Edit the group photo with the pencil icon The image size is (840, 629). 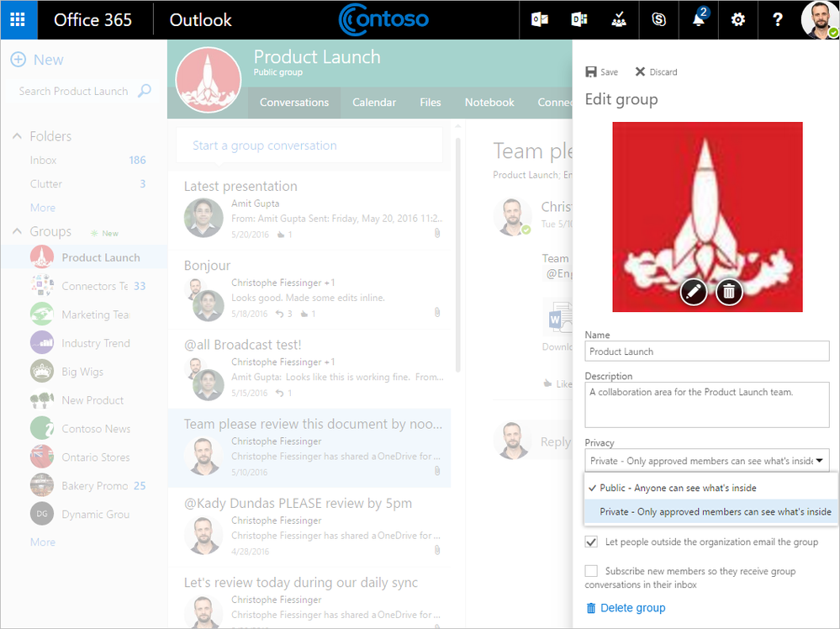(x=693, y=292)
